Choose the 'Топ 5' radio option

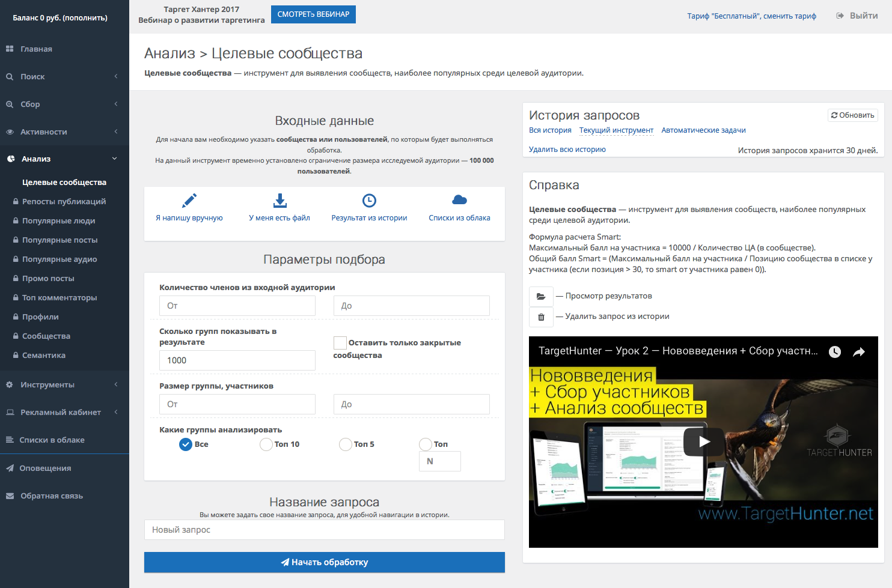346,444
